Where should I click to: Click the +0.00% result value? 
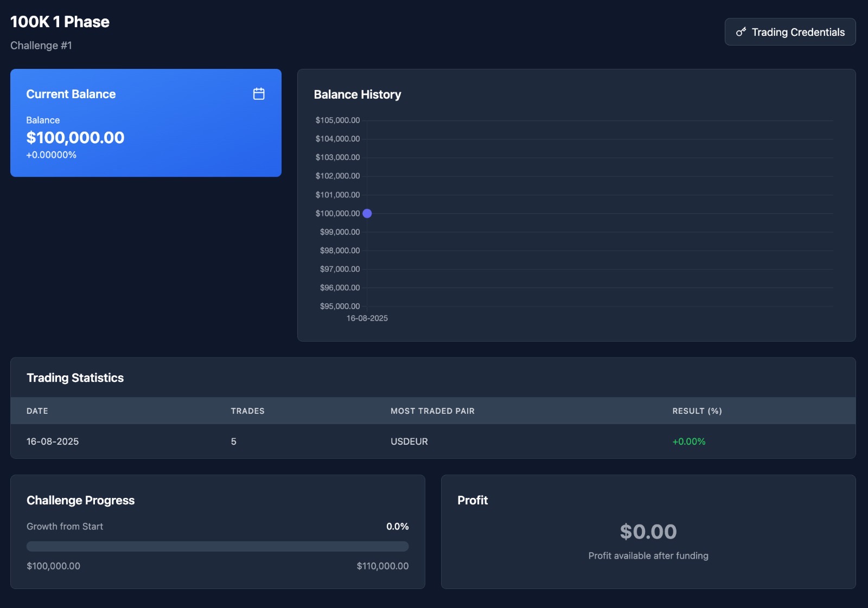688,441
